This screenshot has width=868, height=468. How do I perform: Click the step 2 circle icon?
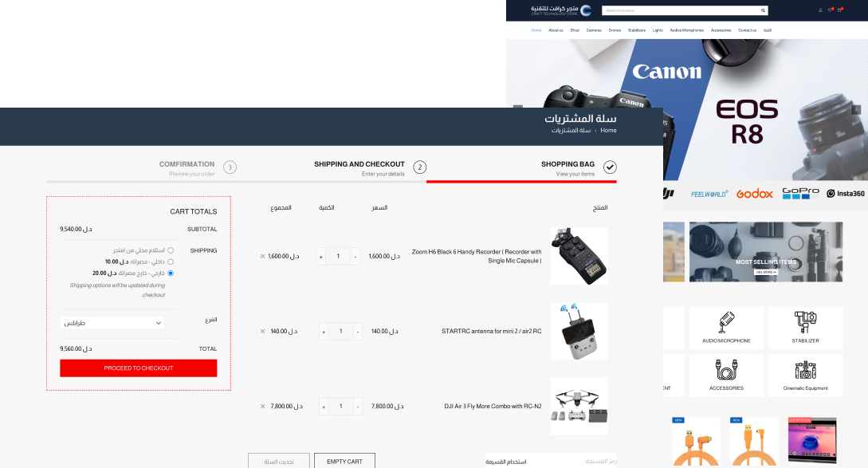(x=419, y=167)
